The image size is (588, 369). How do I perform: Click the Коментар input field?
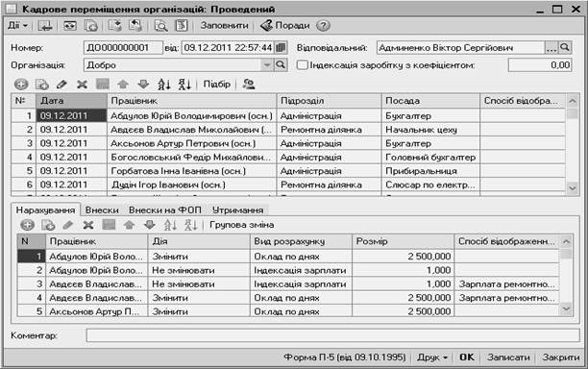[x=332, y=335]
